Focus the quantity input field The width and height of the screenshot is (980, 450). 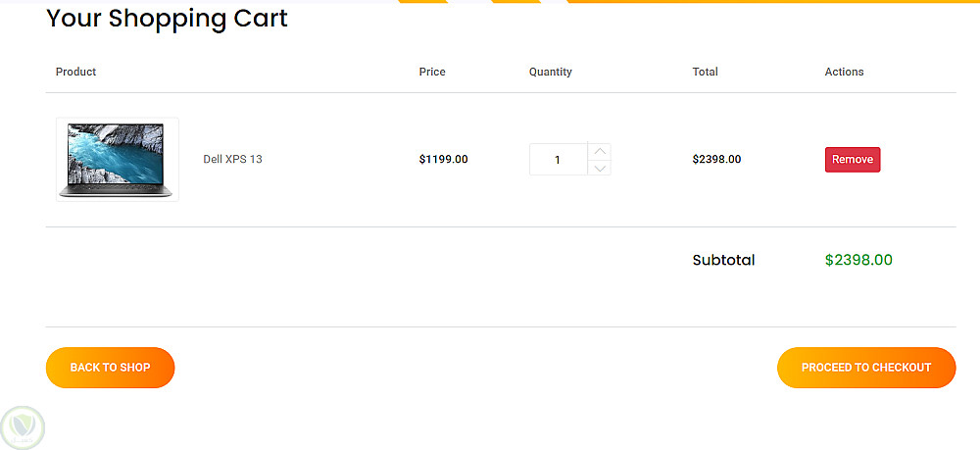[x=558, y=160]
